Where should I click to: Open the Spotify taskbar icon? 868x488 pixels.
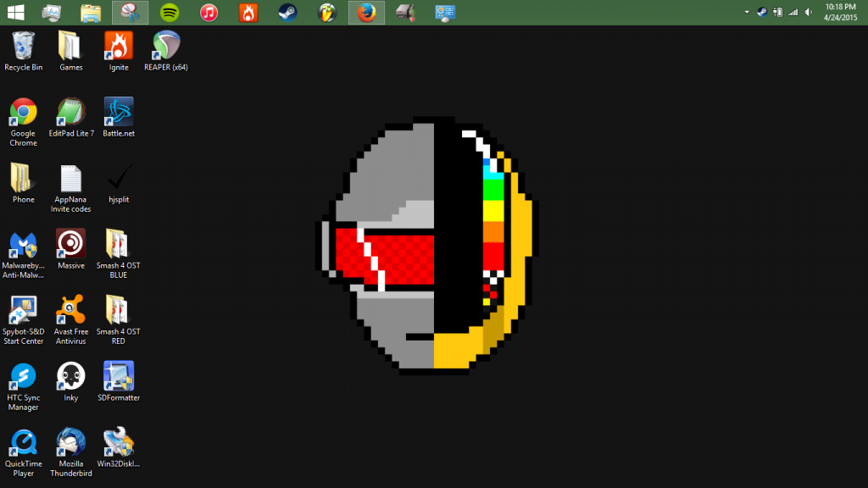170,13
